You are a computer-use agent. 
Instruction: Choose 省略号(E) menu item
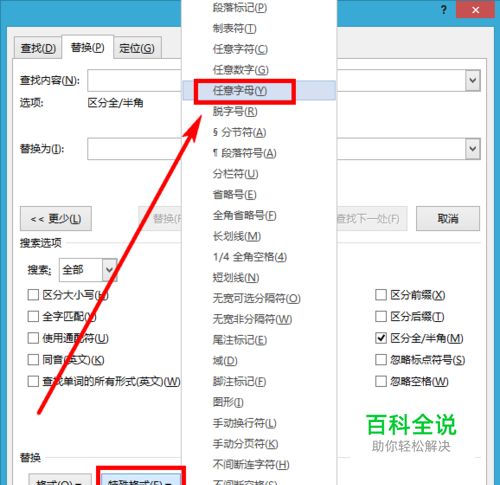[x=259, y=194]
